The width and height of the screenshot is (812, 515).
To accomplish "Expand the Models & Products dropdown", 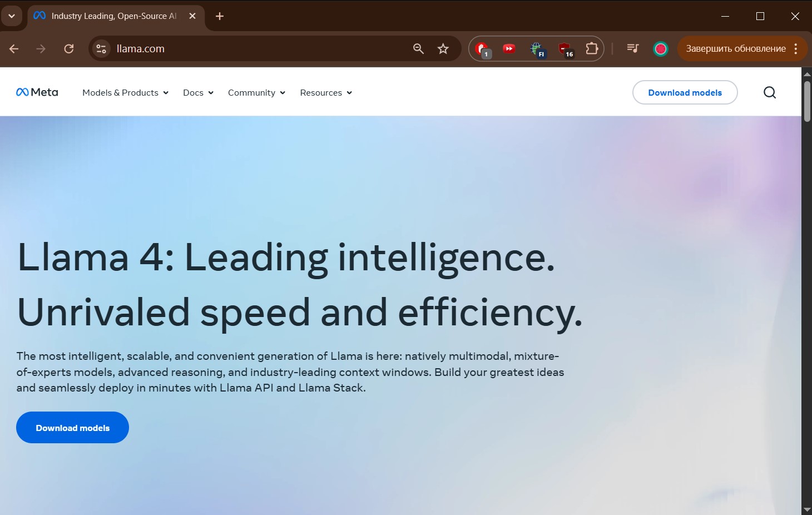I will [125, 93].
